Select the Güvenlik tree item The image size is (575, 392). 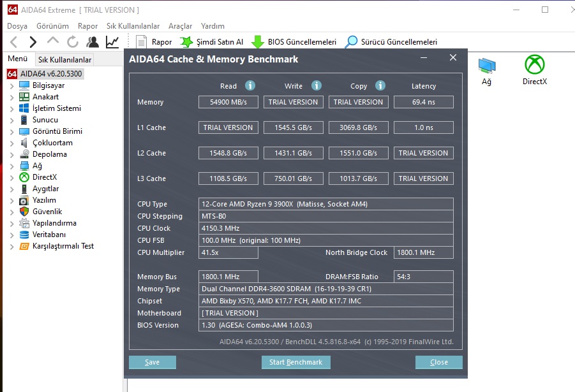[47, 212]
